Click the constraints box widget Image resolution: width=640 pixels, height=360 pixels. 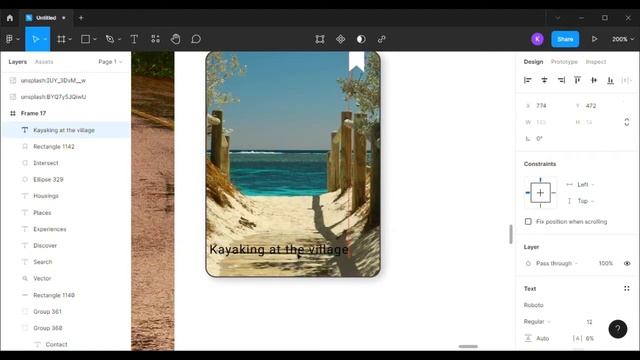(540, 193)
